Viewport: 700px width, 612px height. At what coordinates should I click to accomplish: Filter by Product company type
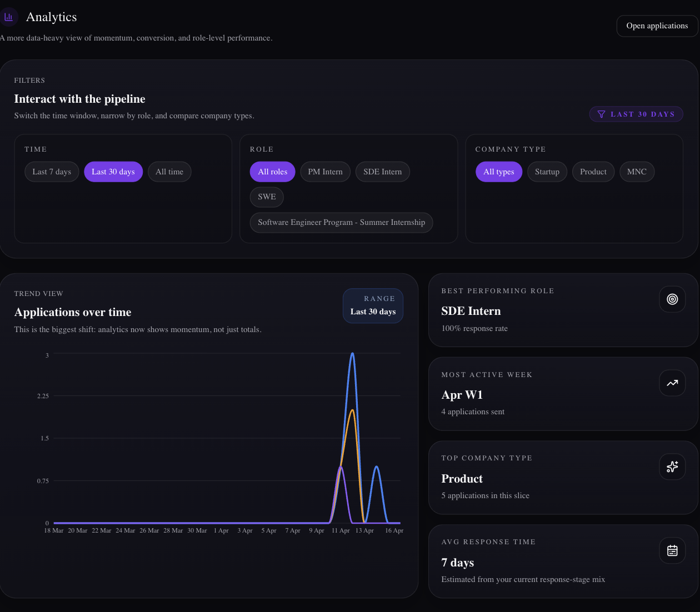click(593, 172)
